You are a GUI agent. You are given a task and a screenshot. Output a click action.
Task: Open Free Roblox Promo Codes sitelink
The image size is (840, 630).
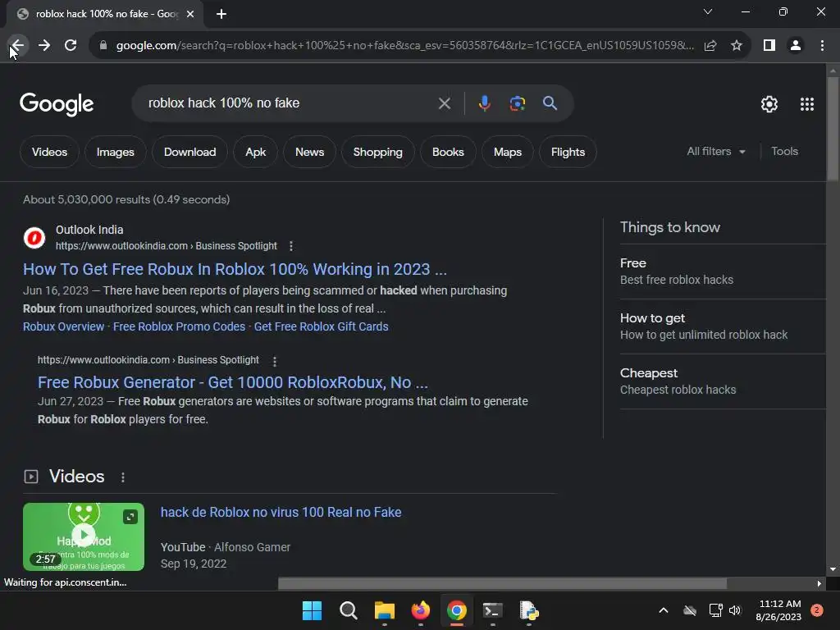coord(179,326)
